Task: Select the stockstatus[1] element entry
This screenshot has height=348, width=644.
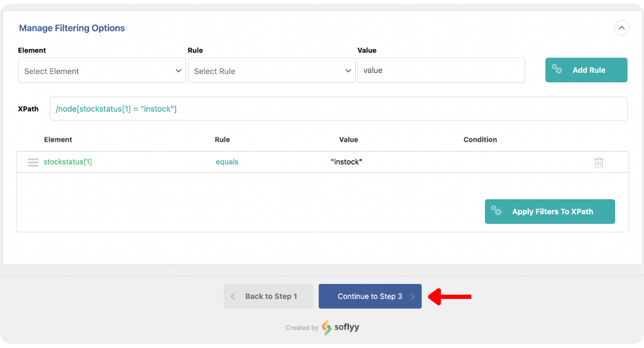Action: [x=67, y=162]
